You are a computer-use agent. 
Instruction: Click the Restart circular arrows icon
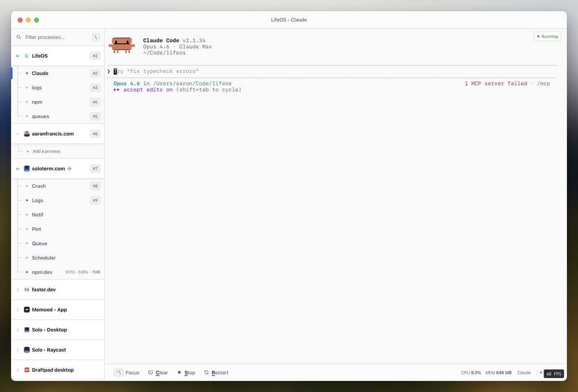[206, 373]
